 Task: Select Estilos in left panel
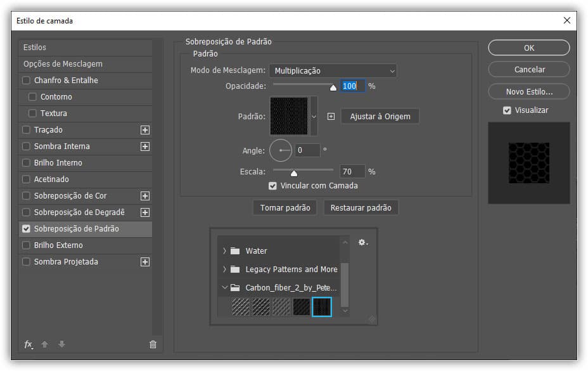point(86,48)
